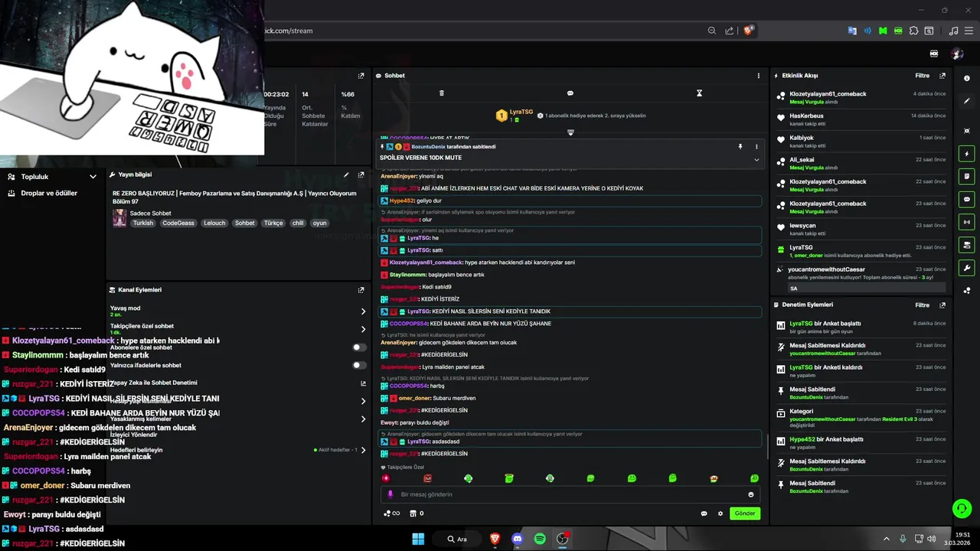Open user avatar at top right

click(957, 54)
